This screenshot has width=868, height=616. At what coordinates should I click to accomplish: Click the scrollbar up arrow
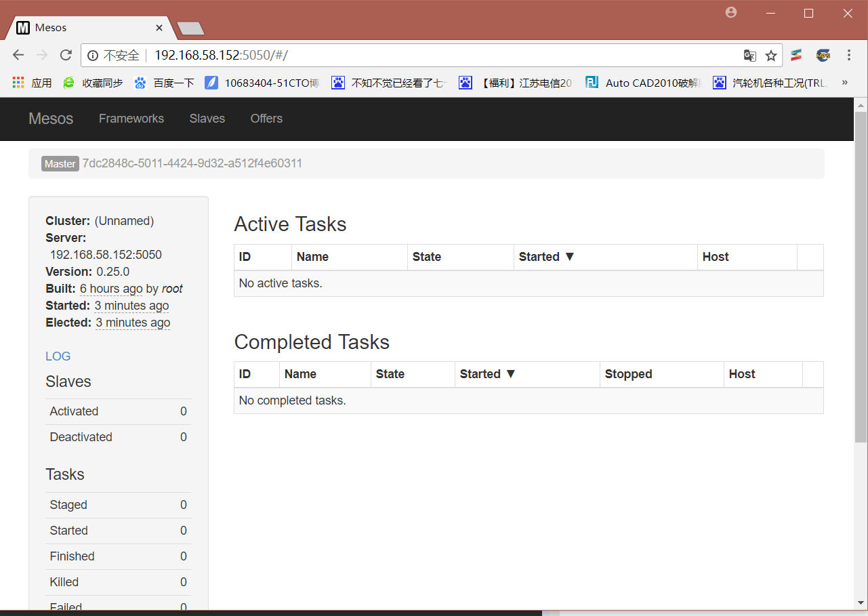tap(861, 104)
